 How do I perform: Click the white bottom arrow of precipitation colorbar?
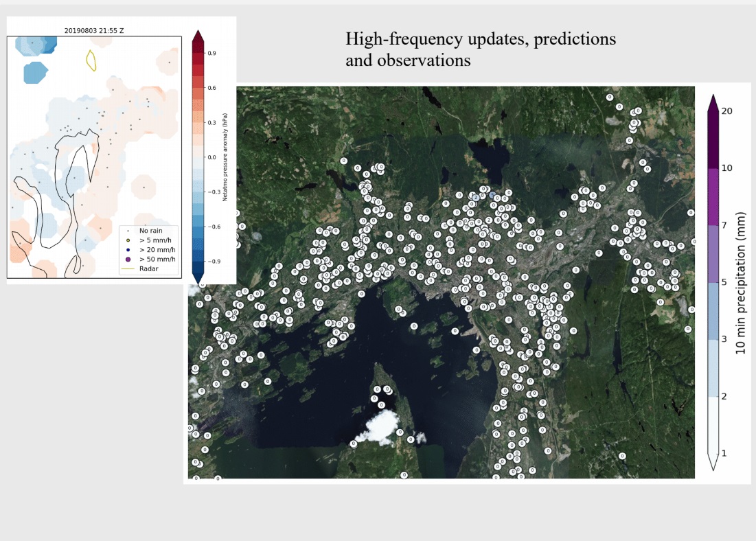pyautogui.click(x=713, y=461)
